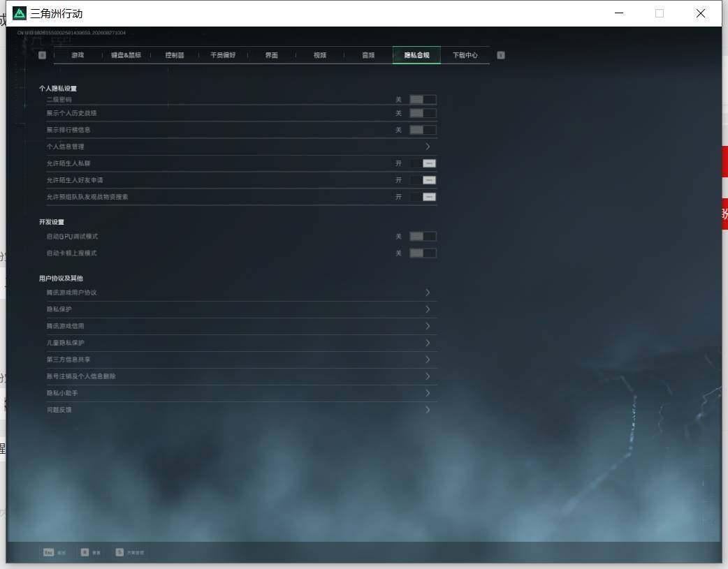Switch to the 游戏 settings tab
Screen dimensions: 728x569
point(78,55)
